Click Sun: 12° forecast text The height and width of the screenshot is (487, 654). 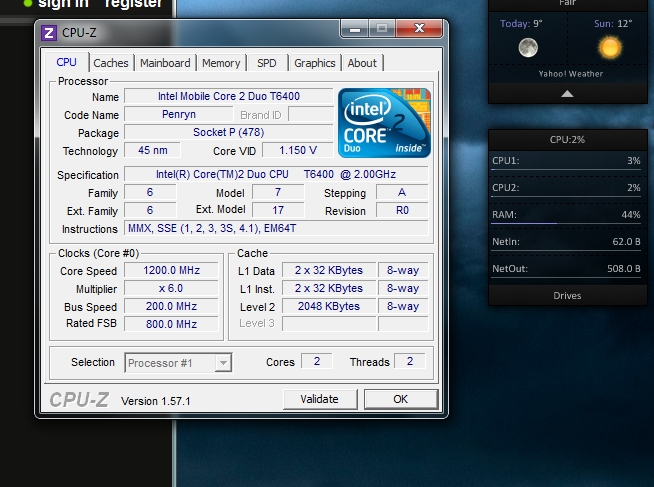tap(613, 23)
